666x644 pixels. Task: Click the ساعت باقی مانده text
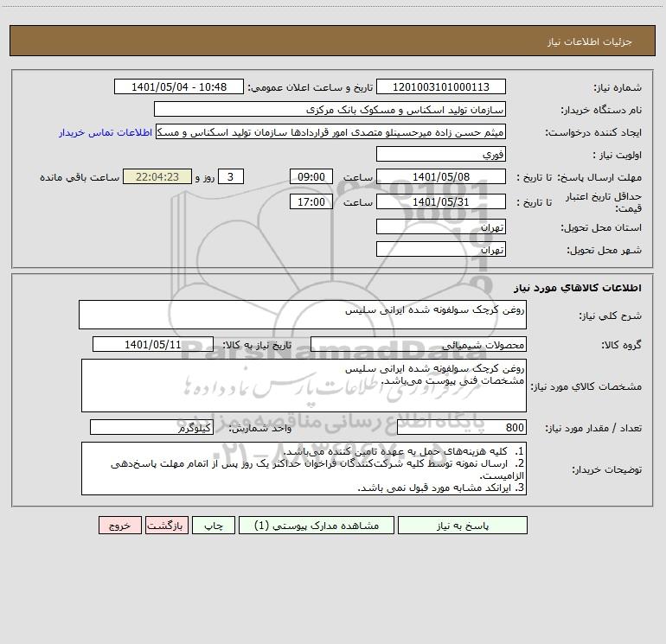tap(80, 177)
